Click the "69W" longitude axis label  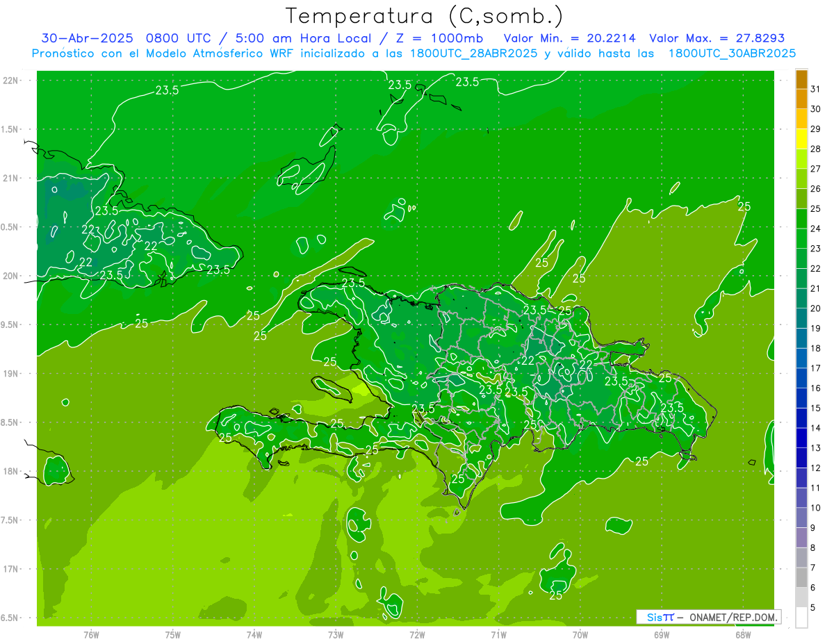662,635
